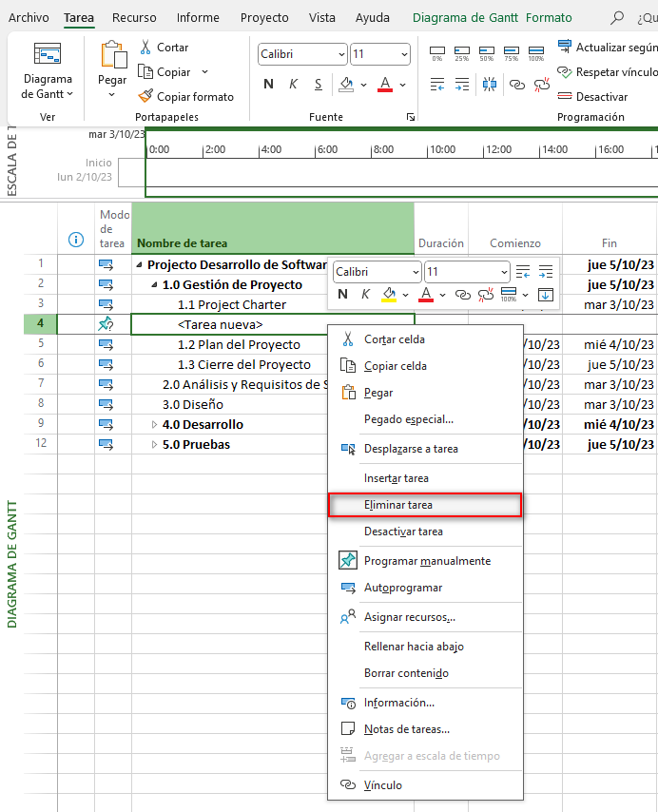The height and width of the screenshot is (812, 658).
Task: Click Desactivar in the ribbon
Action: pyautogui.click(x=592, y=96)
